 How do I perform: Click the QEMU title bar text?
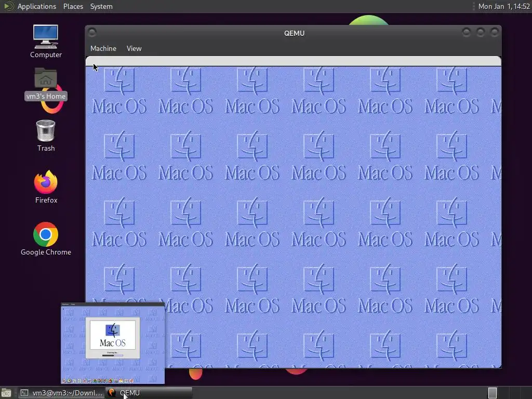[294, 33]
